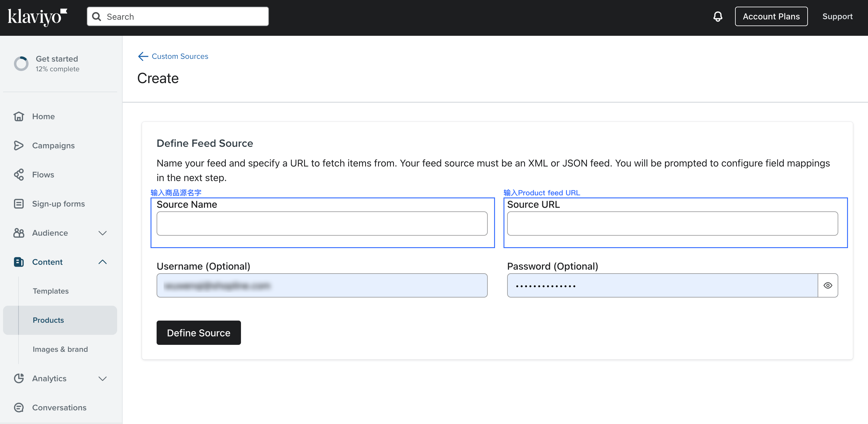Viewport: 868px width, 424px height.
Task: Click the Campaigns paper-plane icon
Action: (x=19, y=146)
